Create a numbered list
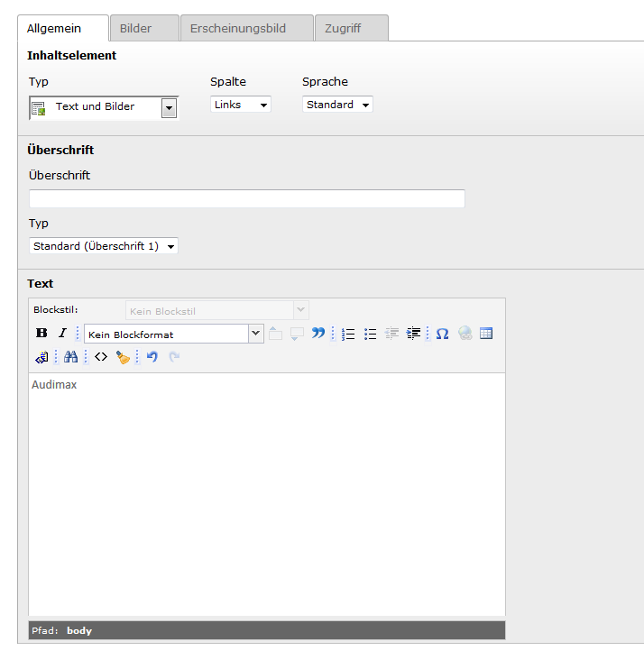 [348, 334]
